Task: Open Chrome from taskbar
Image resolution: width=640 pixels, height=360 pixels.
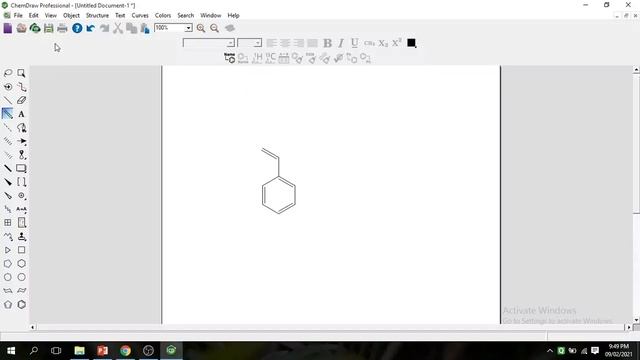Action: tap(125, 351)
